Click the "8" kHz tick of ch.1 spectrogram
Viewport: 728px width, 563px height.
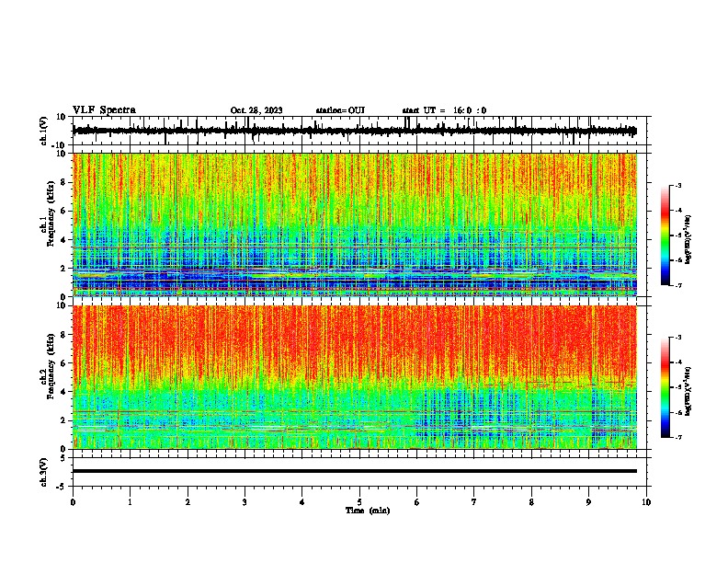coord(63,182)
